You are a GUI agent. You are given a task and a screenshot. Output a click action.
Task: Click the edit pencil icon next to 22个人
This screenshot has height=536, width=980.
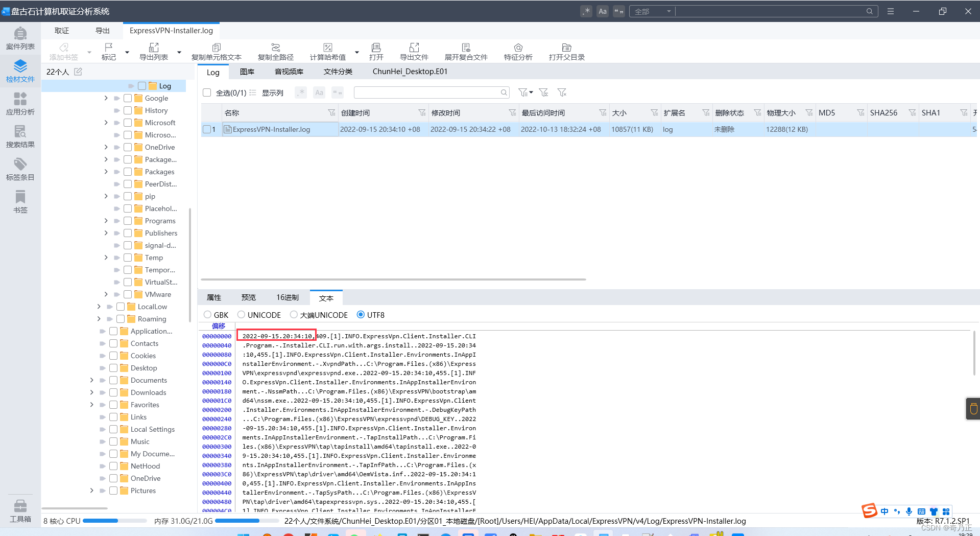tap(78, 72)
